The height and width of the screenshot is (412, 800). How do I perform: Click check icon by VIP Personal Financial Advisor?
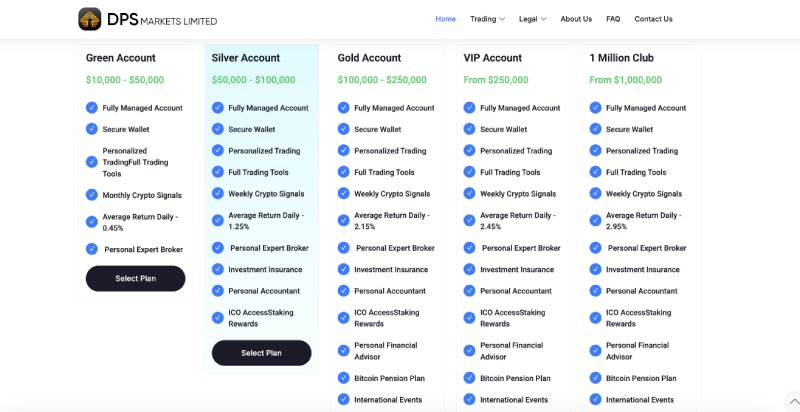click(470, 351)
